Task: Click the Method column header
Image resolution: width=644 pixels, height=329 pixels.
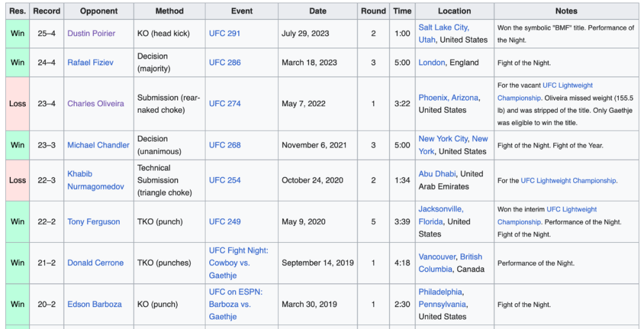Action: click(169, 11)
